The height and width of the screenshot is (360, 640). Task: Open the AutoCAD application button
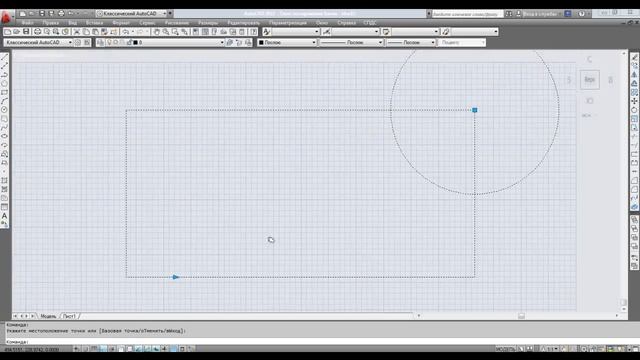click(6, 17)
